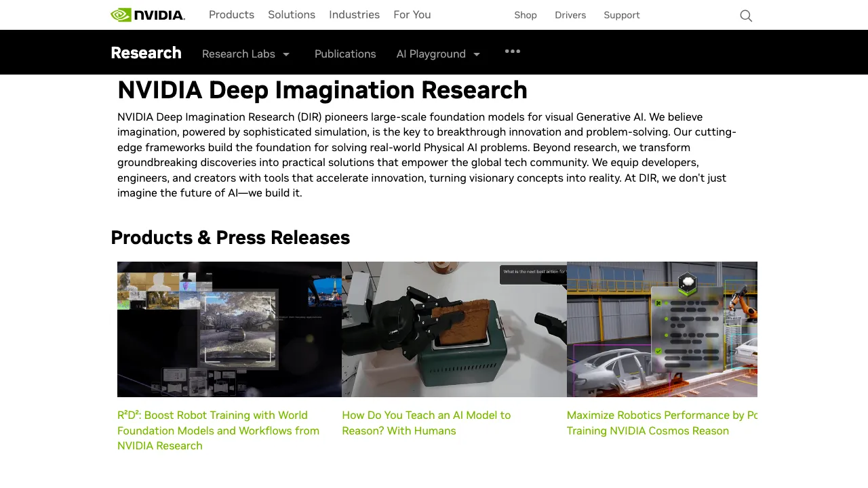Open the Support section
Screen dimensions: 868x488
pyautogui.click(x=621, y=15)
